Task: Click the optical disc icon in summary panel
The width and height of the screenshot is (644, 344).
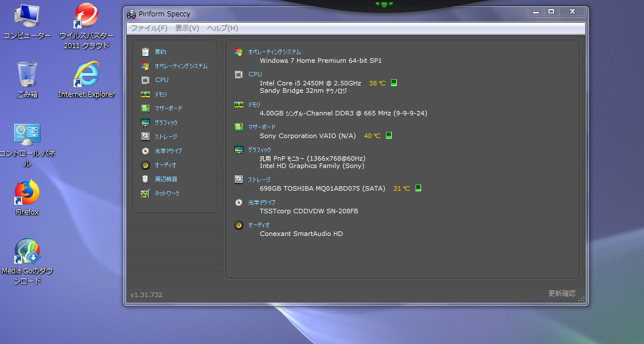Action: [239, 203]
